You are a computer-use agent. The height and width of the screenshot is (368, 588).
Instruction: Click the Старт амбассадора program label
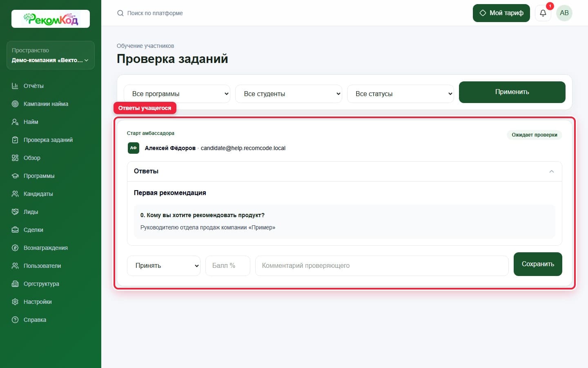(151, 133)
